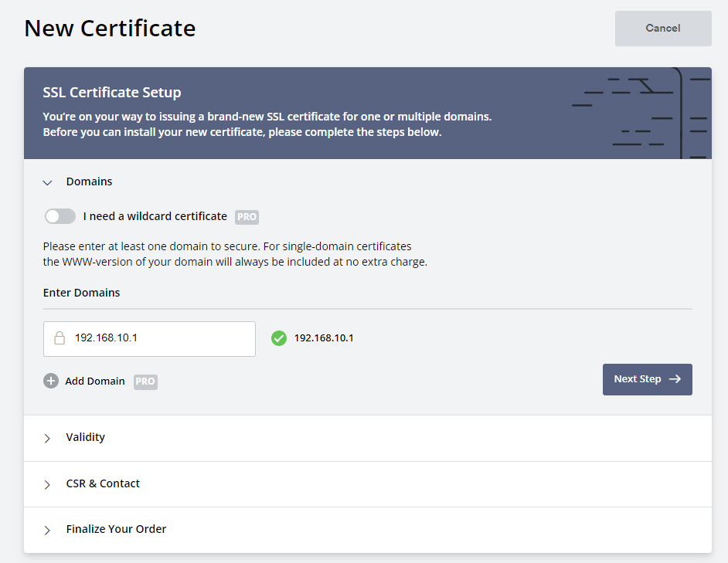Open the CSR & Contact step heading
This screenshot has width=728, height=563.
point(103,483)
